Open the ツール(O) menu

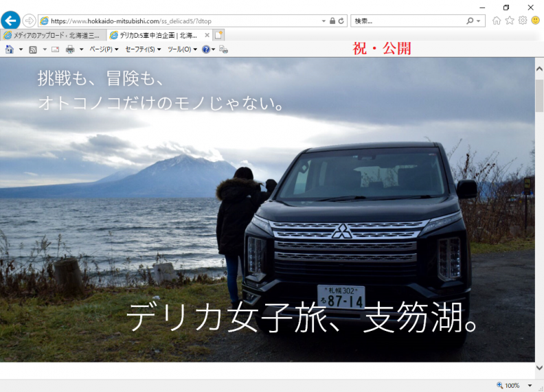click(182, 49)
